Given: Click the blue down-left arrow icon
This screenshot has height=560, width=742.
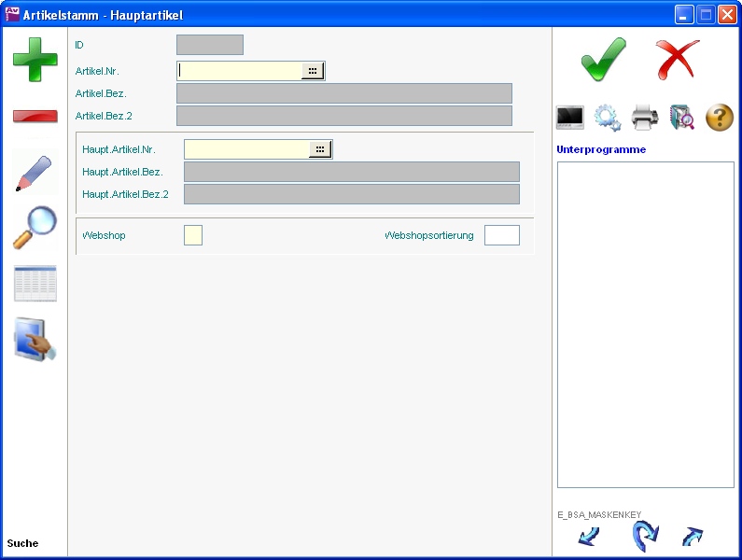Looking at the screenshot, I should click(x=589, y=537).
